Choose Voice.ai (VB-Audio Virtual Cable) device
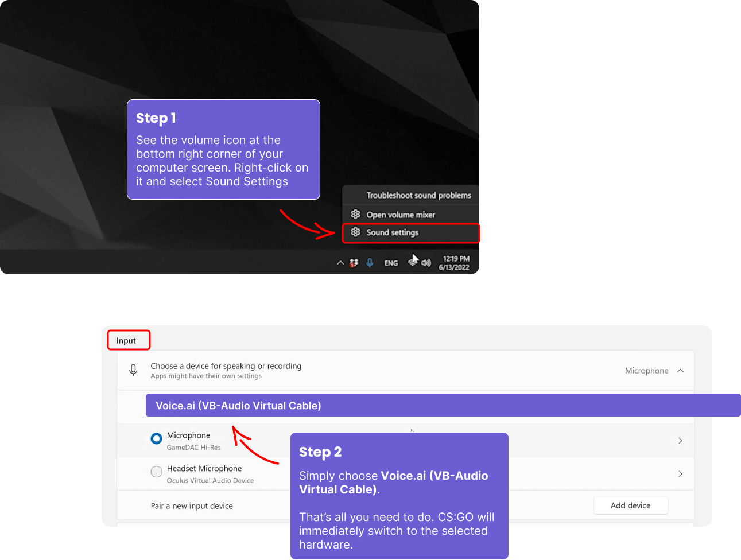This screenshot has width=741, height=560. pos(443,405)
